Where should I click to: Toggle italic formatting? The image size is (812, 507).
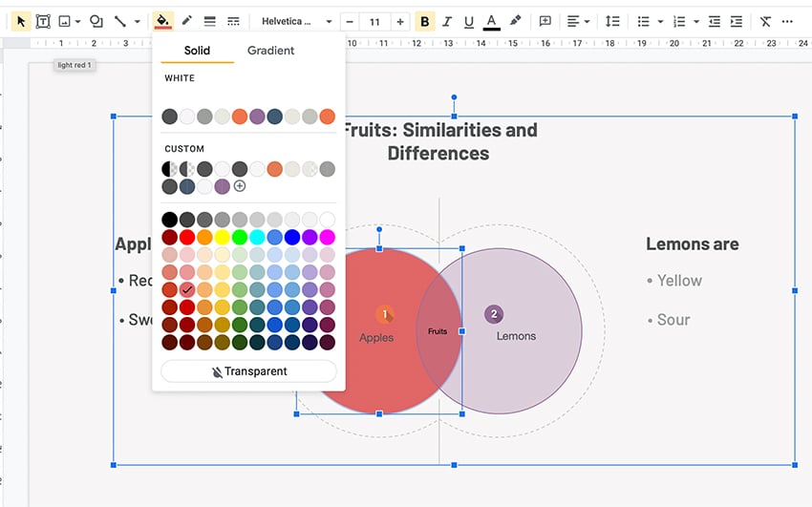447,21
